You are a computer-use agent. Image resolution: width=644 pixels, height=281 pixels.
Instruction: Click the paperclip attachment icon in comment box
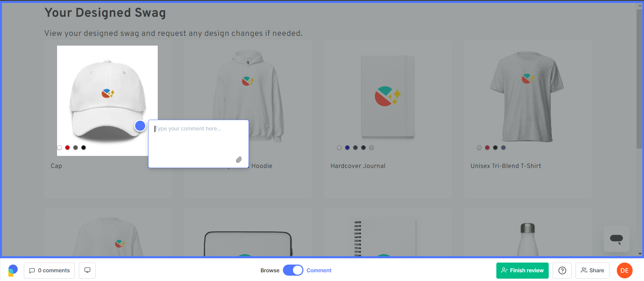pyautogui.click(x=239, y=160)
